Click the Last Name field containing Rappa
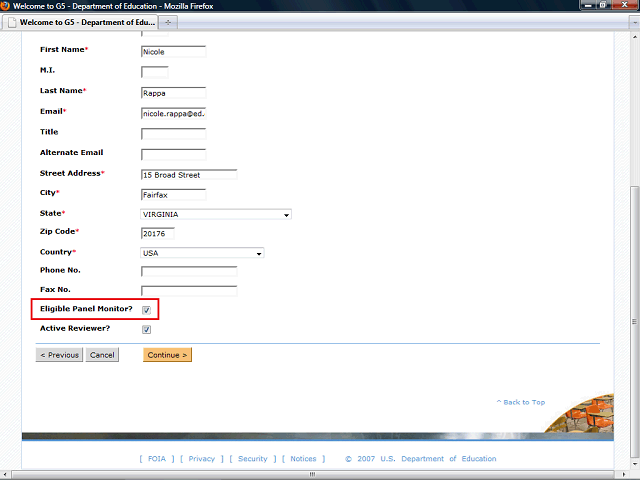640x480 pixels. [173, 93]
